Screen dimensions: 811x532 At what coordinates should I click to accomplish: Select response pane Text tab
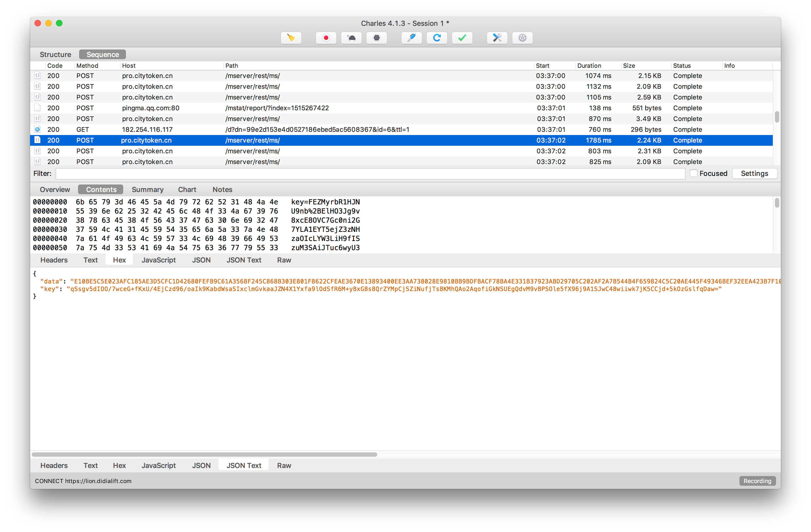[x=91, y=465]
